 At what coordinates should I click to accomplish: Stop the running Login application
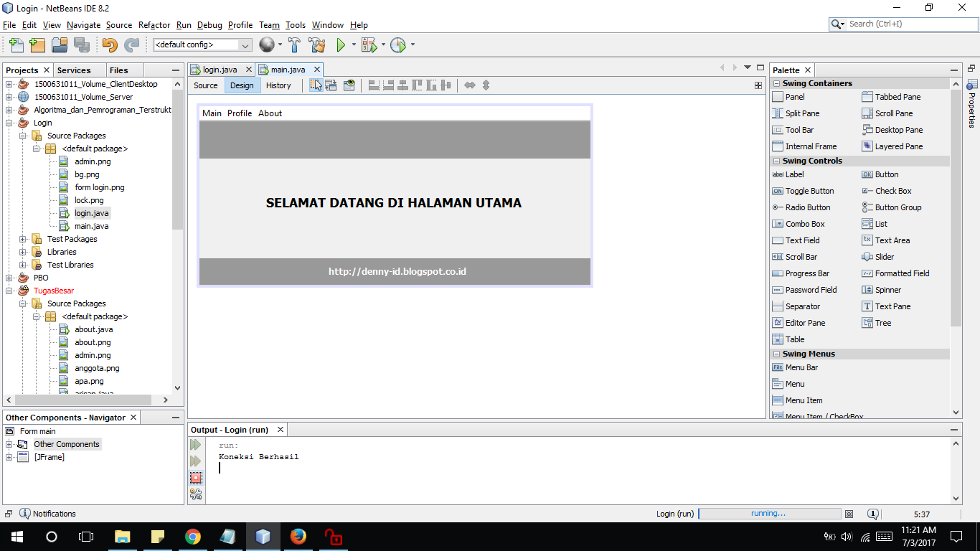(x=196, y=478)
